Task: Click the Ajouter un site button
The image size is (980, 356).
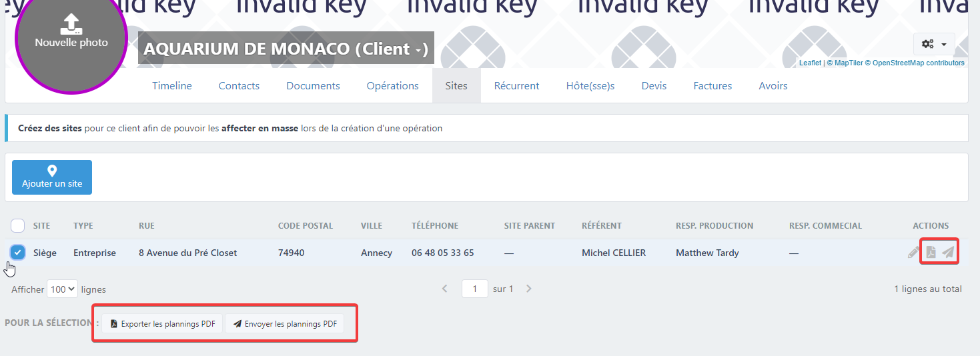Action: click(52, 177)
